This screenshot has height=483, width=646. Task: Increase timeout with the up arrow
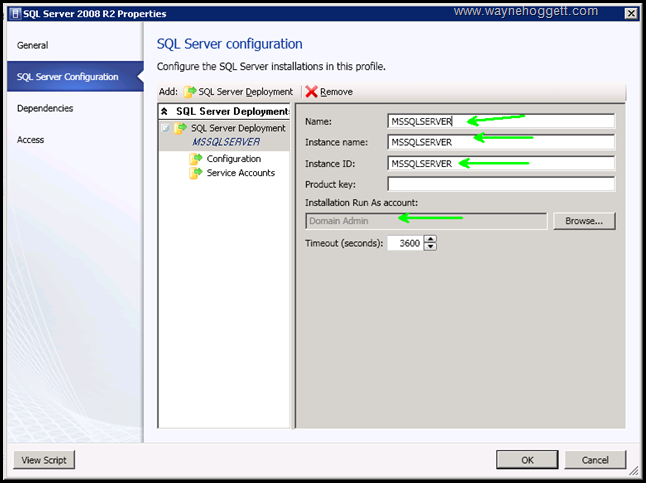430,239
